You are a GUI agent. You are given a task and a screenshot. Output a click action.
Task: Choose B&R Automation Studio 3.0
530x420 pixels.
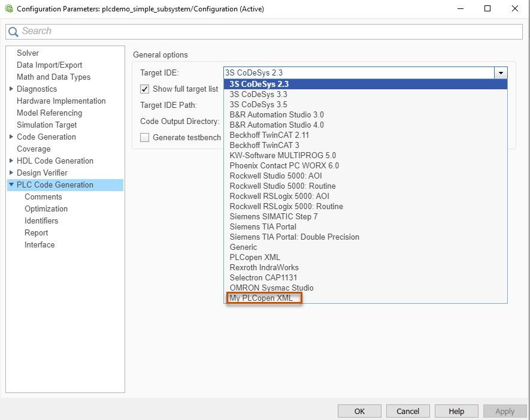pos(366,114)
